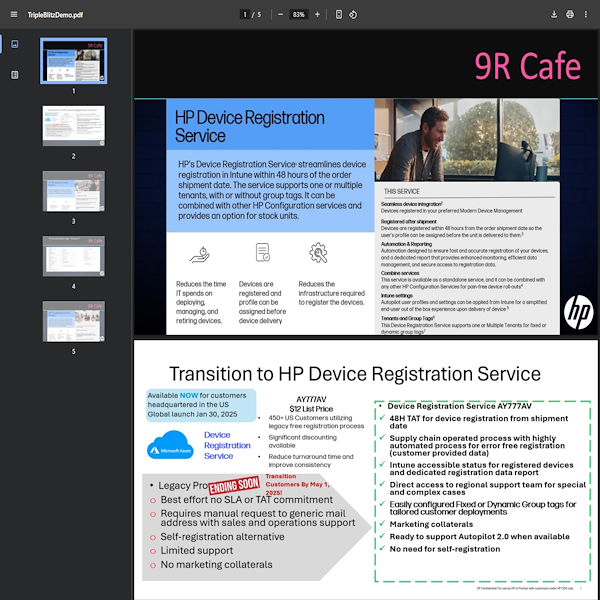Click Transition to HP Device Registration Service heading

click(x=355, y=373)
